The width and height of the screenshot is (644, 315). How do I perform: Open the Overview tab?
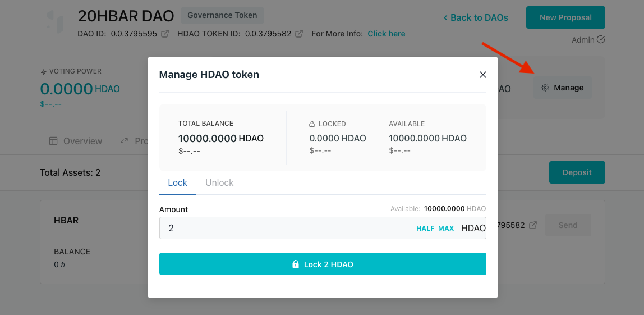coord(82,141)
